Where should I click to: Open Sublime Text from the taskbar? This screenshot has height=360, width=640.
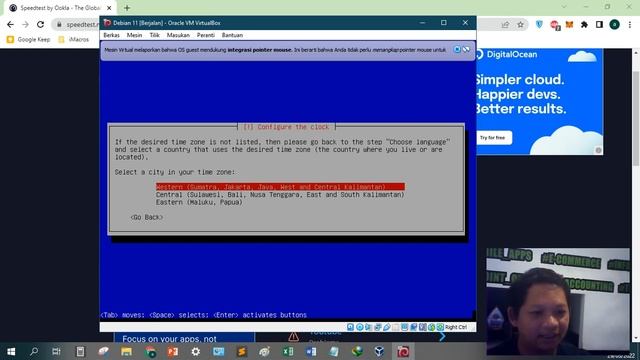pyautogui.click(x=242, y=351)
